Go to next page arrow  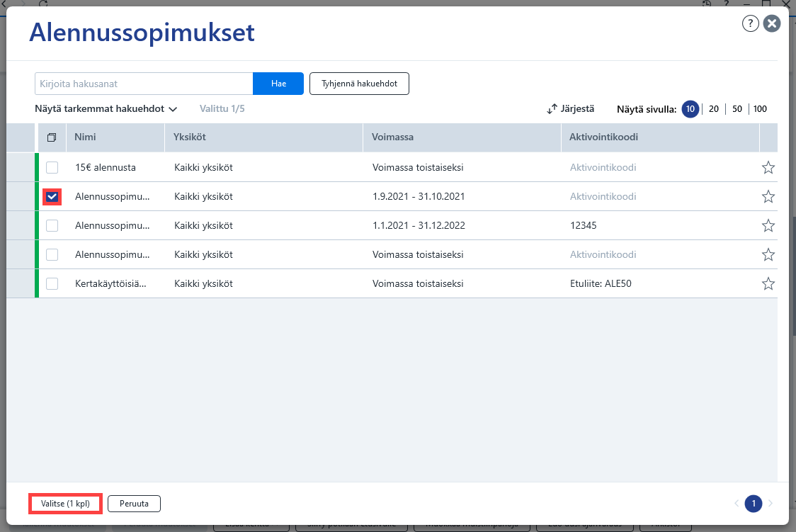pyautogui.click(x=771, y=504)
